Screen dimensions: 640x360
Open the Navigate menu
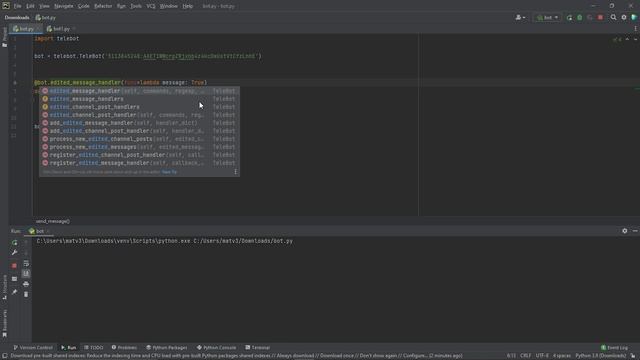64,6
